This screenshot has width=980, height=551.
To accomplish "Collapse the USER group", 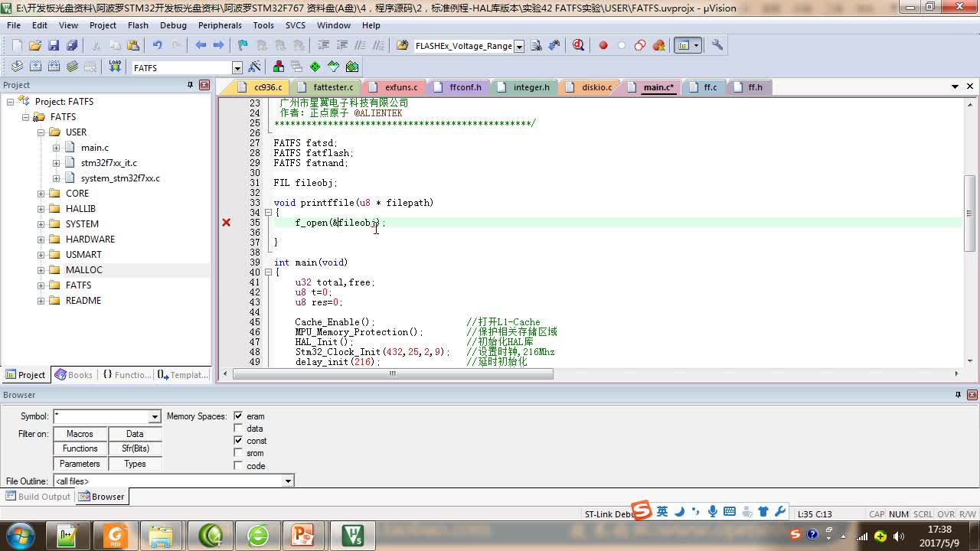I will [x=41, y=132].
